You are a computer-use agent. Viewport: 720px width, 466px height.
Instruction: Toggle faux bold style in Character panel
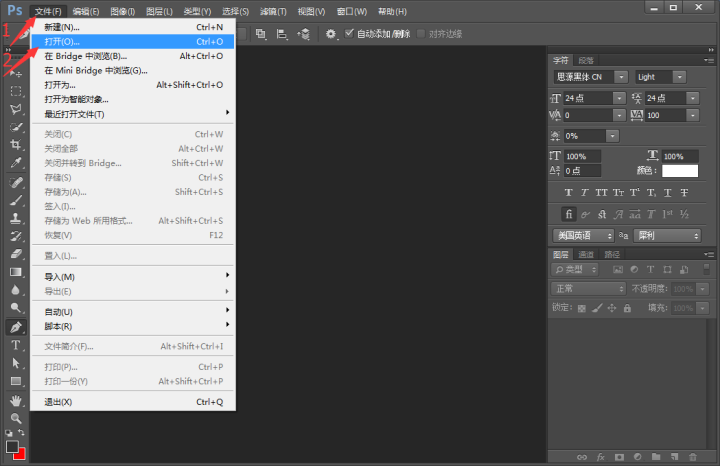(569, 192)
